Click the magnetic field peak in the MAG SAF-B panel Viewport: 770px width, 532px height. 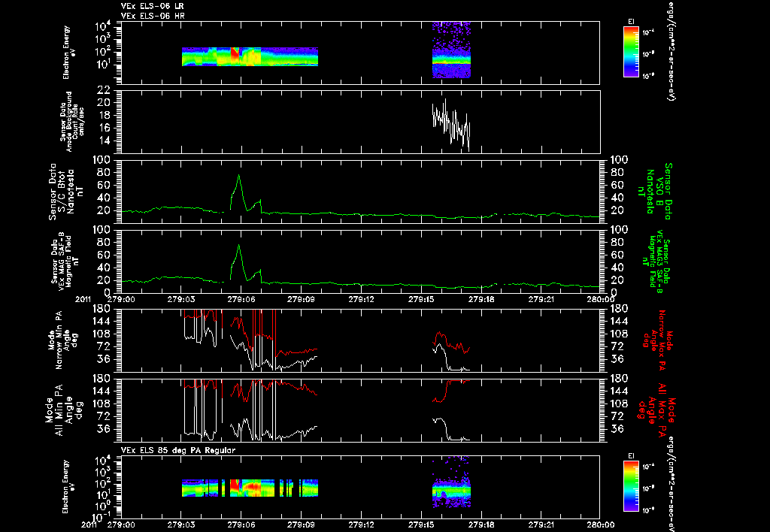(239, 246)
